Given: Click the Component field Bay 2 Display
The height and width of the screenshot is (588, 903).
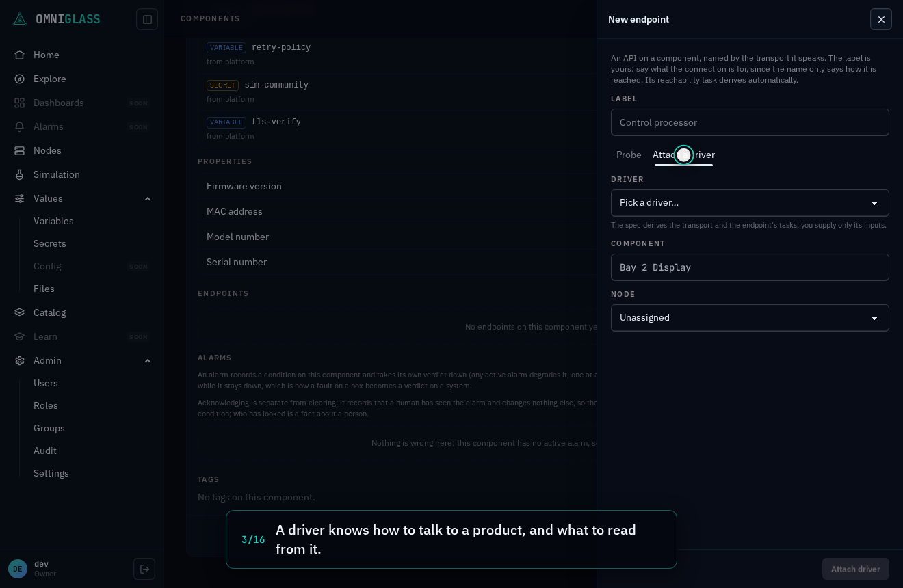Looking at the screenshot, I should point(750,267).
